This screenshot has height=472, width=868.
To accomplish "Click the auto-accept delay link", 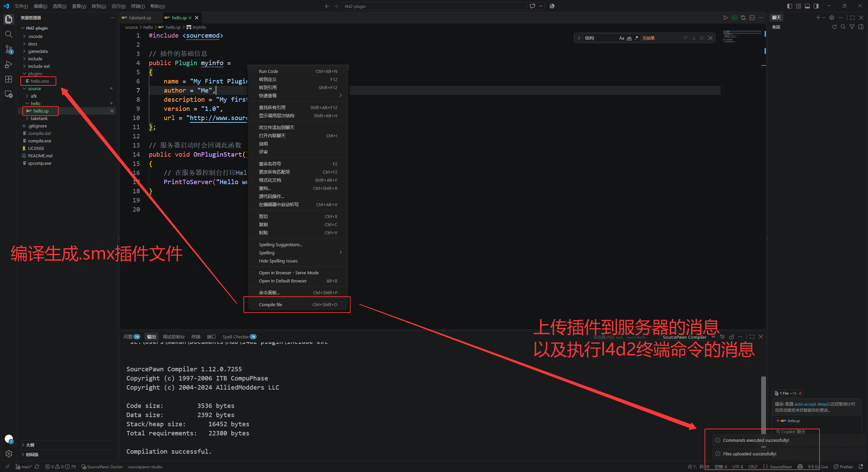I will (810, 404).
